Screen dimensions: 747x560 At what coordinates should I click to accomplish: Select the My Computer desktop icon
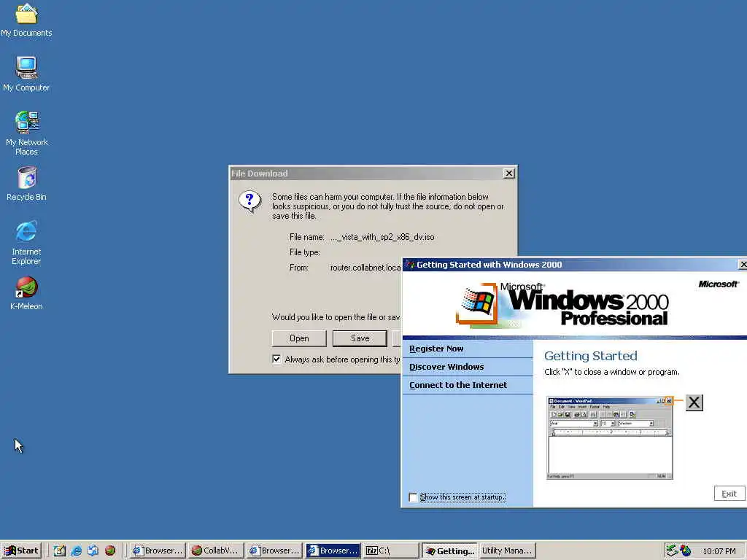26,74
